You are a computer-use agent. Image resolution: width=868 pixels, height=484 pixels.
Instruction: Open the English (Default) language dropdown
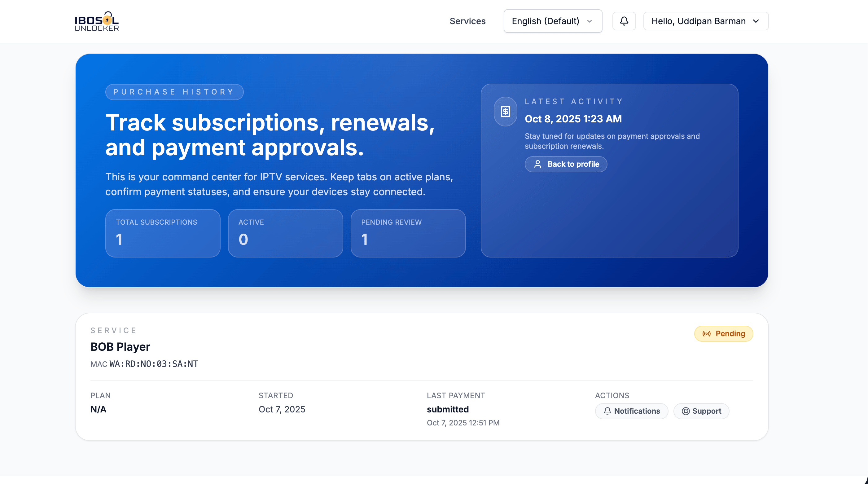pyautogui.click(x=553, y=21)
